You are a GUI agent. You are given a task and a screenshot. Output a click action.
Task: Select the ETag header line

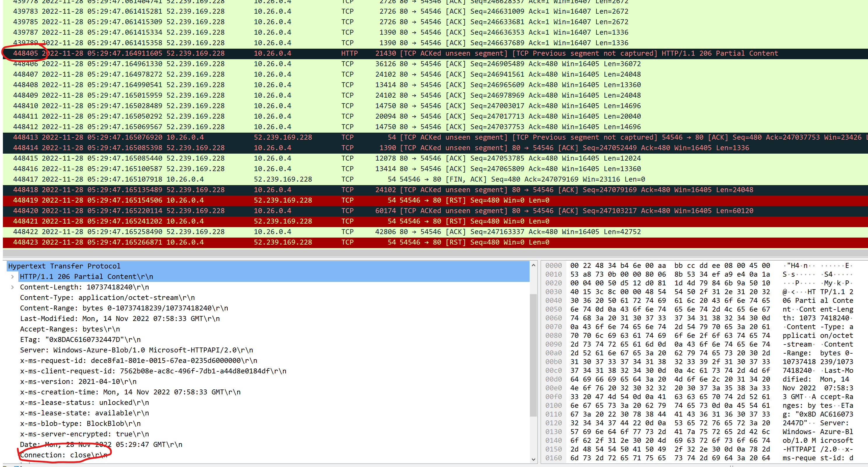pyautogui.click(x=80, y=339)
